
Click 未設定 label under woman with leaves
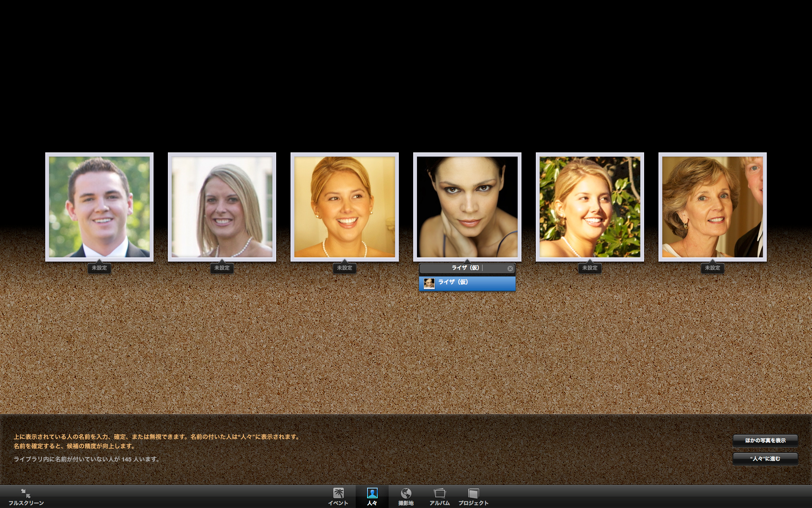coord(590,268)
